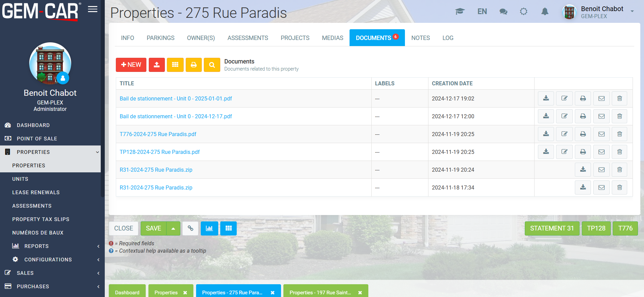The height and width of the screenshot is (297, 644).
Task: Open the T776-2024-275 Rue Paradis.pdf link
Action: 158,134
